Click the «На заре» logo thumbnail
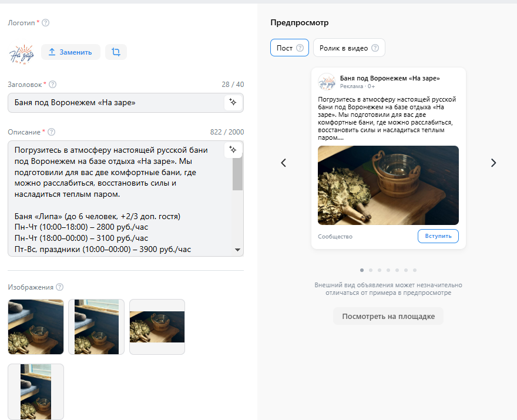Viewport: 517px width, 420px height. [x=22, y=53]
